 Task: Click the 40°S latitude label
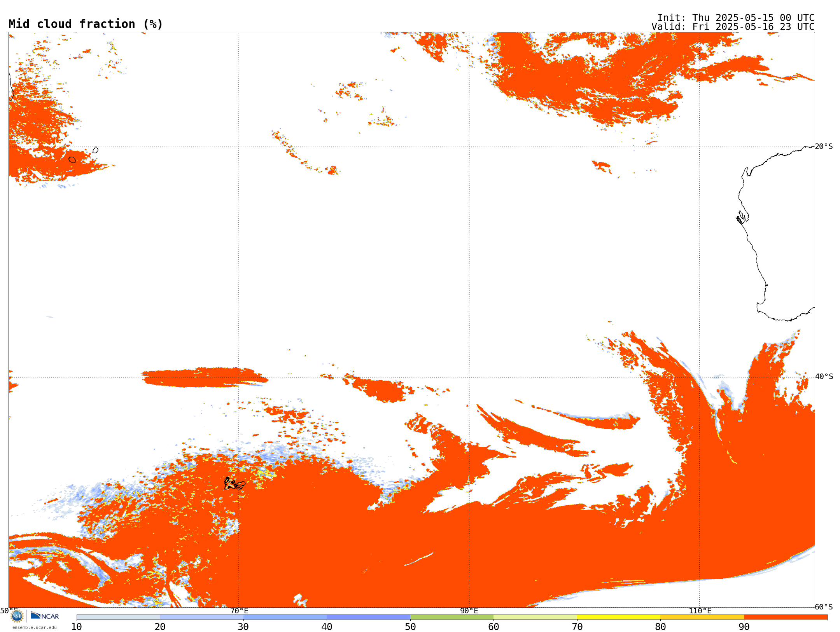point(824,377)
